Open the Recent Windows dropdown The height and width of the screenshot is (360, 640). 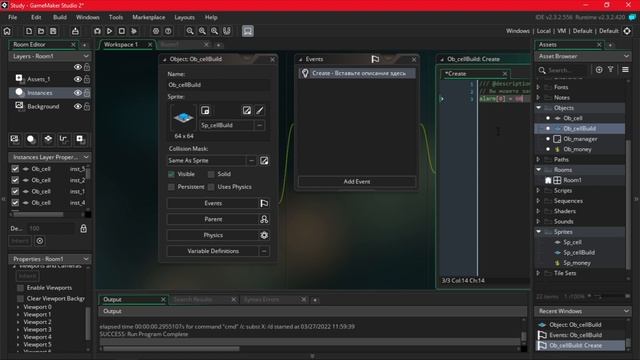pyautogui.click(x=626, y=311)
